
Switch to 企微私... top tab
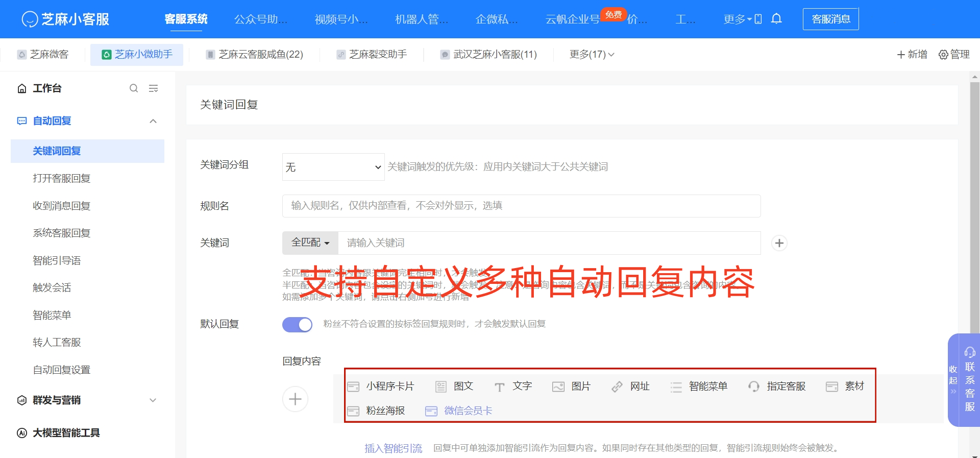pyautogui.click(x=497, y=19)
